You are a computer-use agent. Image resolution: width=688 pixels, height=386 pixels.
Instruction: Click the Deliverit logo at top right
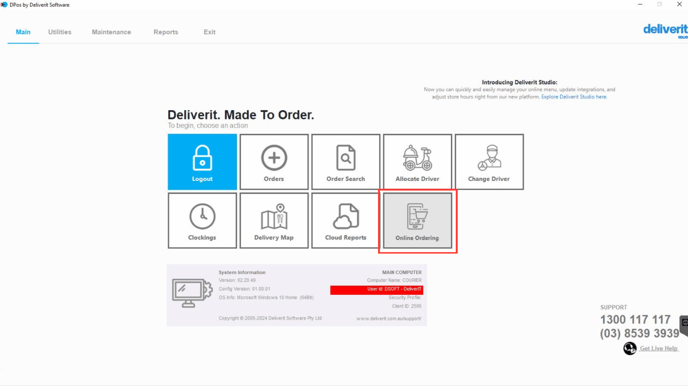point(665,31)
